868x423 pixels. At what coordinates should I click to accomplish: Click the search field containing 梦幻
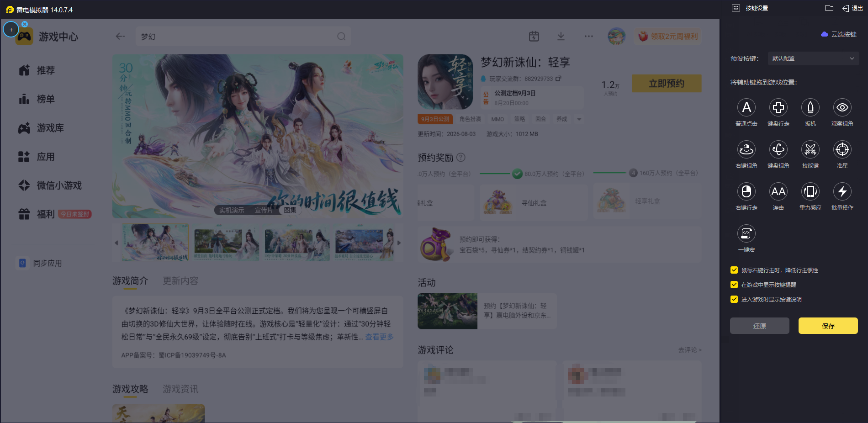tap(243, 37)
